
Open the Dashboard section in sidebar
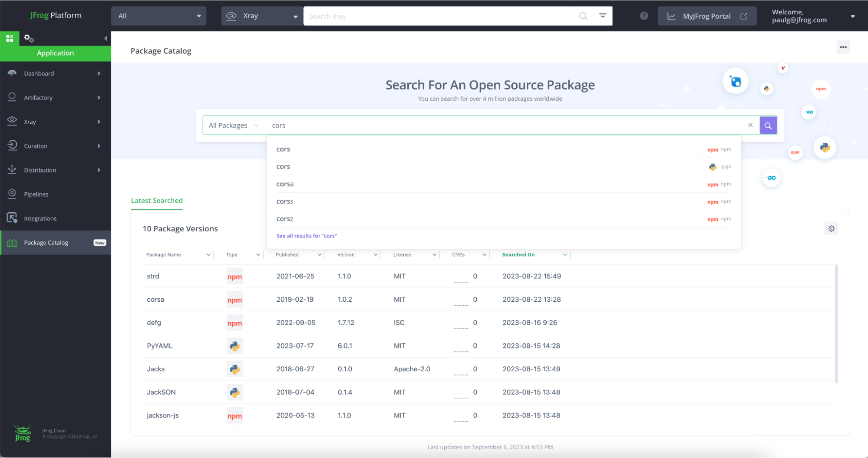39,73
